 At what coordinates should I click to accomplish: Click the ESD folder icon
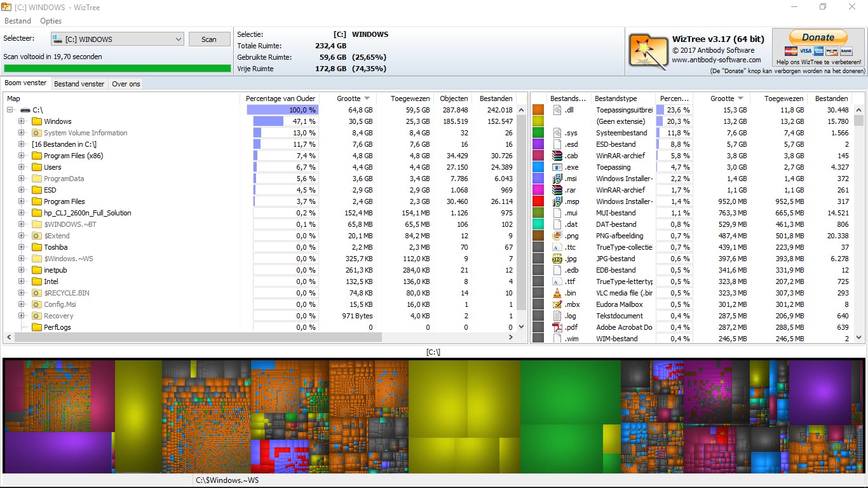click(37, 190)
